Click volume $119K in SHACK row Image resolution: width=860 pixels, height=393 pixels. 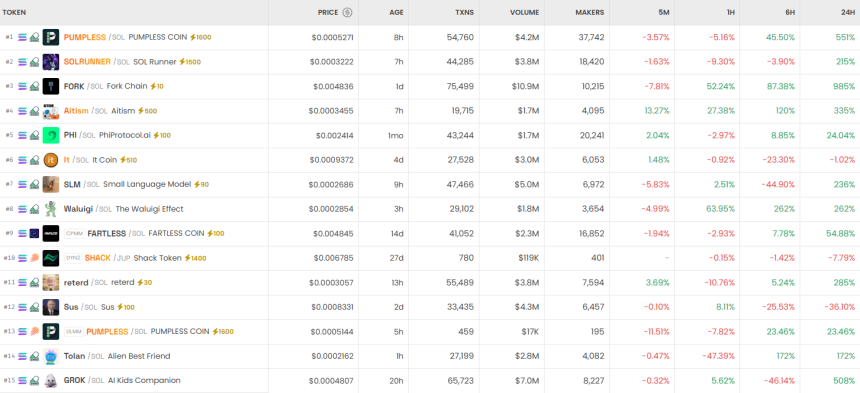[528, 258]
